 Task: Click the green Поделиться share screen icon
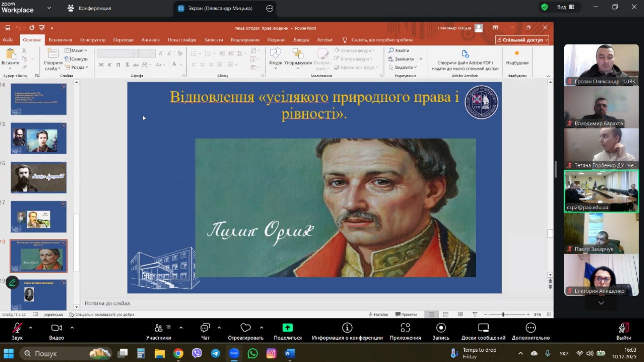pyautogui.click(x=287, y=328)
